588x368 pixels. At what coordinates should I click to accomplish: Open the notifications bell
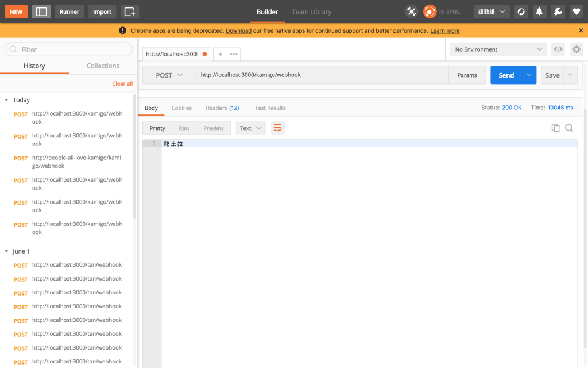539,11
